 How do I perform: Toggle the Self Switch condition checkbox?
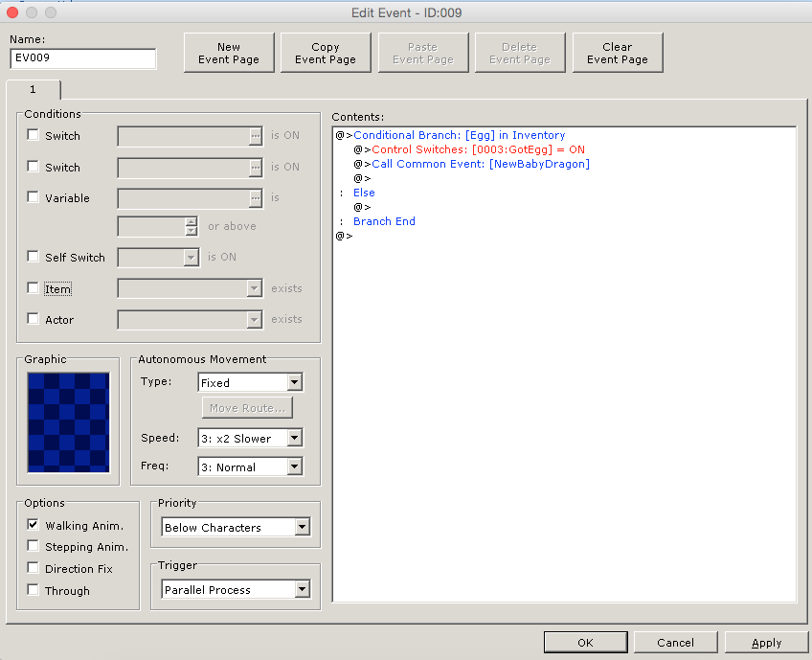[33, 257]
